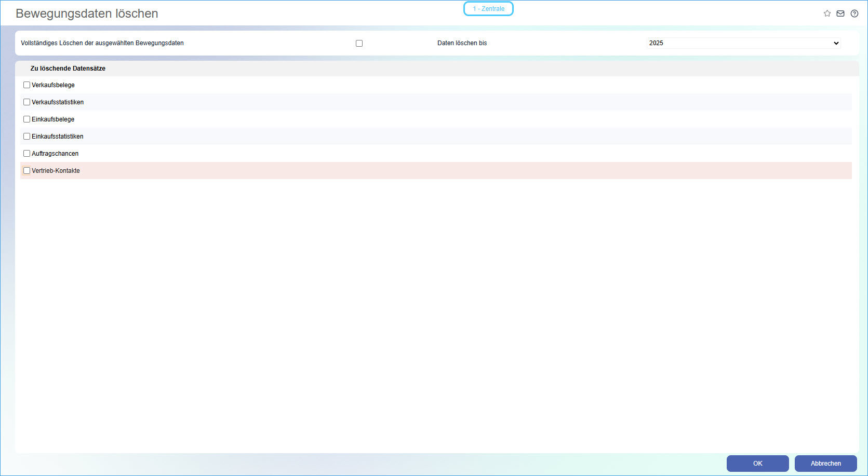Image resolution: width=868 pixels, height=476 pixels.
Task: Tick the Verkaufsbelege checkbox
Action: tap(26, 85)
